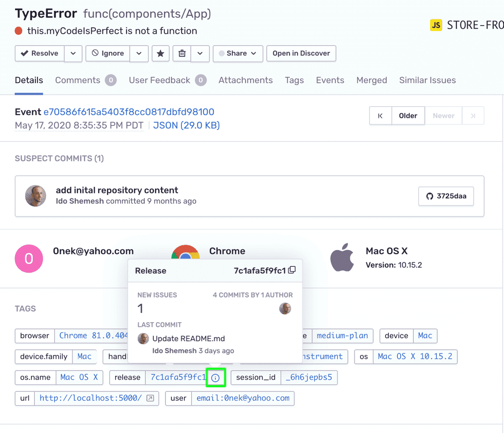The width and height of the screenshot is (504, 433).
Task: Open the JSON (29.0 KB) link
Action: tap(186, 125)
